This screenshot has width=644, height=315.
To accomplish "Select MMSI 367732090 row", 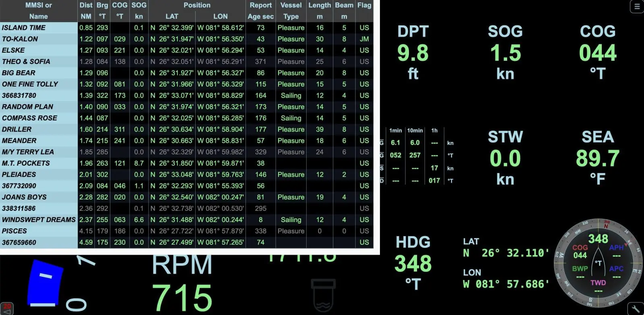I will pyautogui.click(x=186, y=186).
